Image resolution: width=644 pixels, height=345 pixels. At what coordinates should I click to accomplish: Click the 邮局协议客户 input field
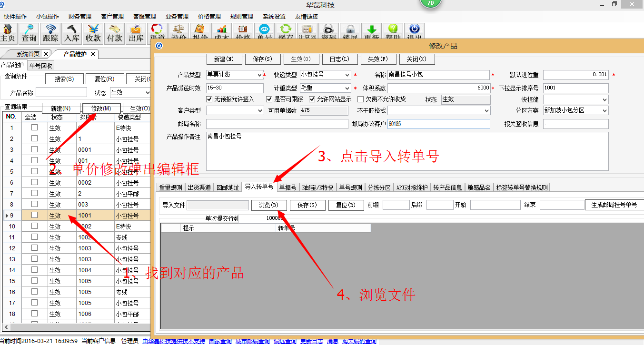(438, 124)
